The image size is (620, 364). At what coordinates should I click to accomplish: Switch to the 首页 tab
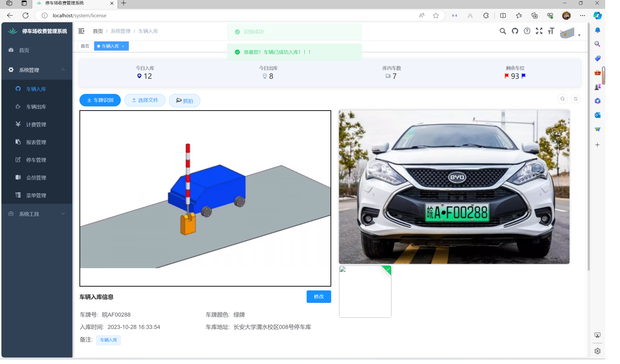point(85,46)
